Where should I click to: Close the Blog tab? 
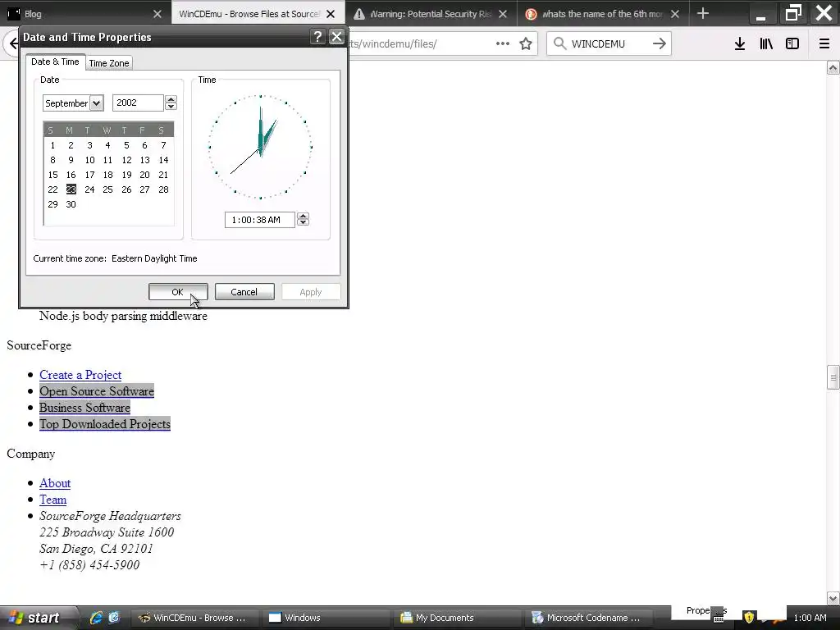157,14
